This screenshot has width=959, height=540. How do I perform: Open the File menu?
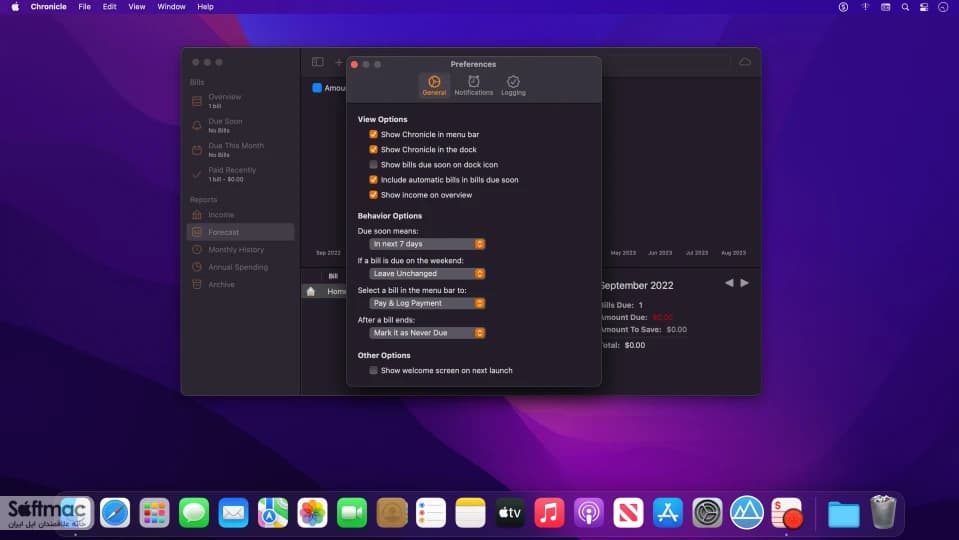coord(84,7)
